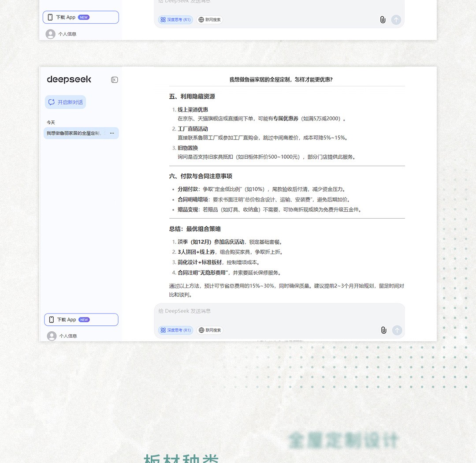Screen dimensions: 476x463
Task: Click heading 六、付款与合同注意事项
Action: (x=201, y=176)
